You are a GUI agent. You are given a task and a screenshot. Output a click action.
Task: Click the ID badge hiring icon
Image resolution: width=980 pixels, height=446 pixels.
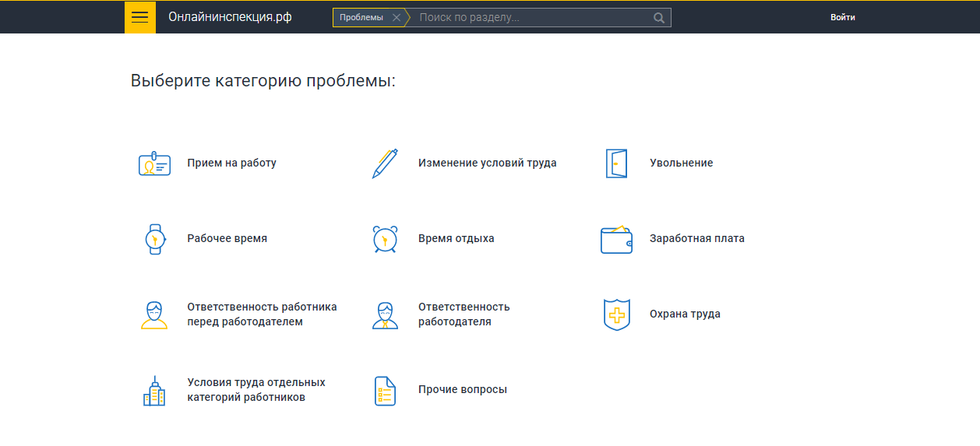(154, 163)
